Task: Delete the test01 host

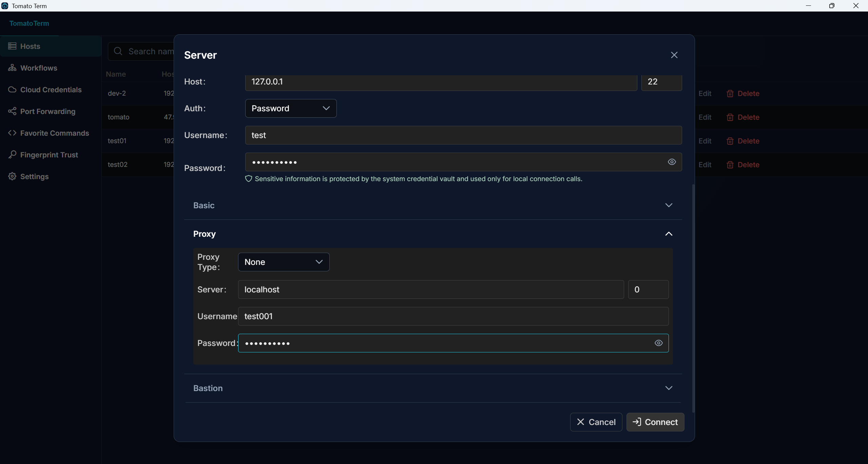Action: [x=743, y=141]
